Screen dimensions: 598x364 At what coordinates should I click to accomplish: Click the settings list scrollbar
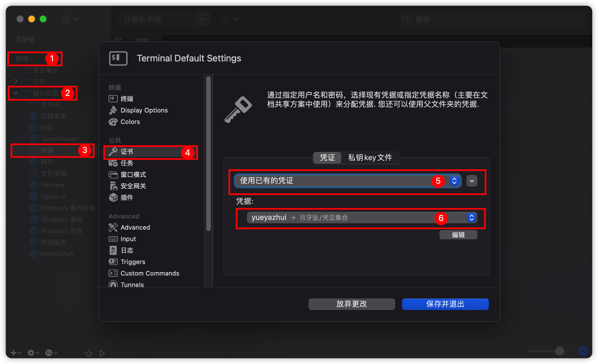[x=209, y=154]
